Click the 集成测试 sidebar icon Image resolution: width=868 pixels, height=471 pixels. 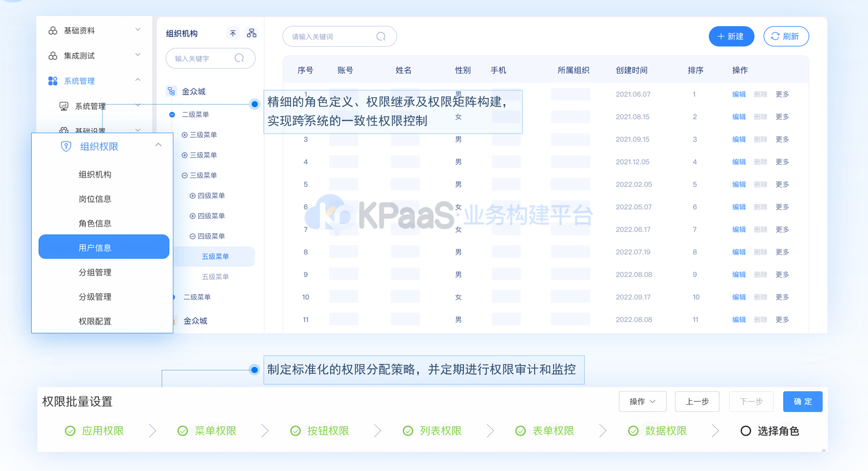53,56
